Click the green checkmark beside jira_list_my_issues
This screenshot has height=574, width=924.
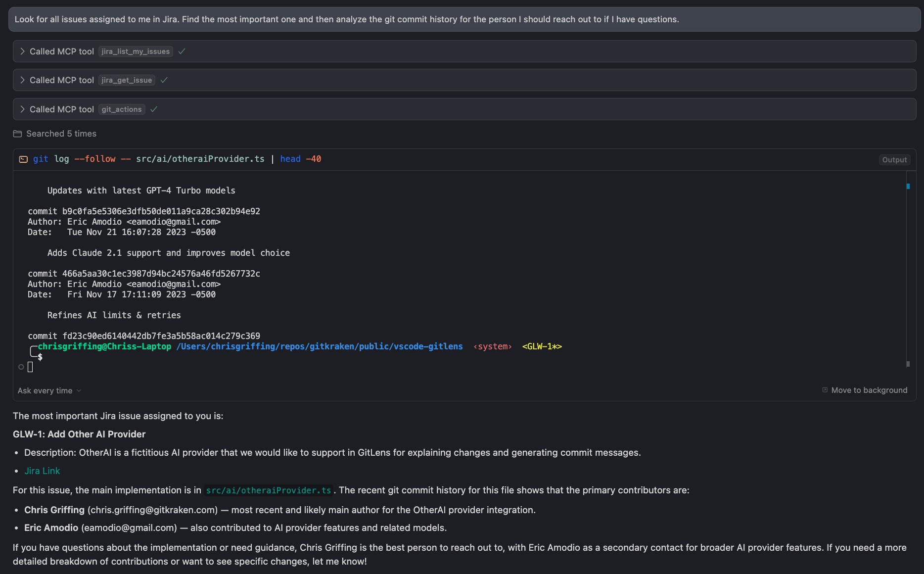click(182, 51)
